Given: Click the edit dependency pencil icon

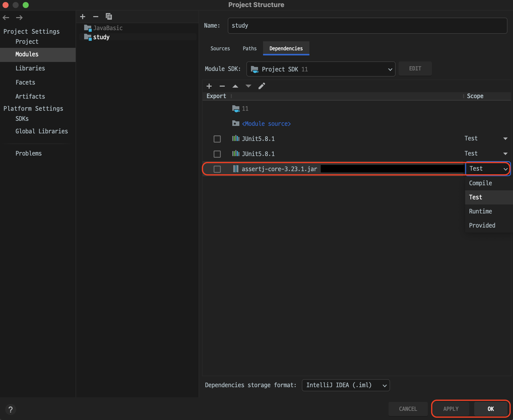Looking at the screenshot, I should pos(262,86).
